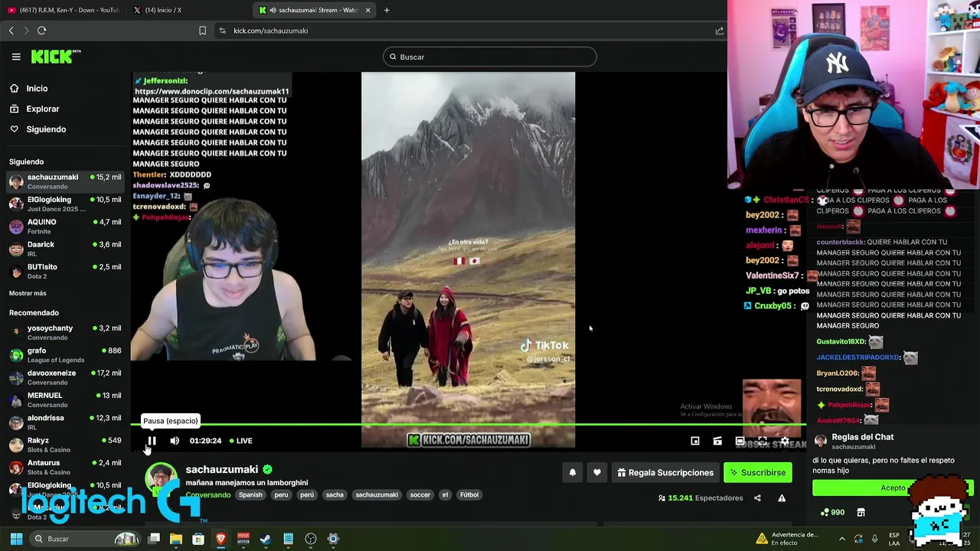Open hamburger menu next to Kick logo
The width and height of the screenshot is (980, 551).
(16, 57)
